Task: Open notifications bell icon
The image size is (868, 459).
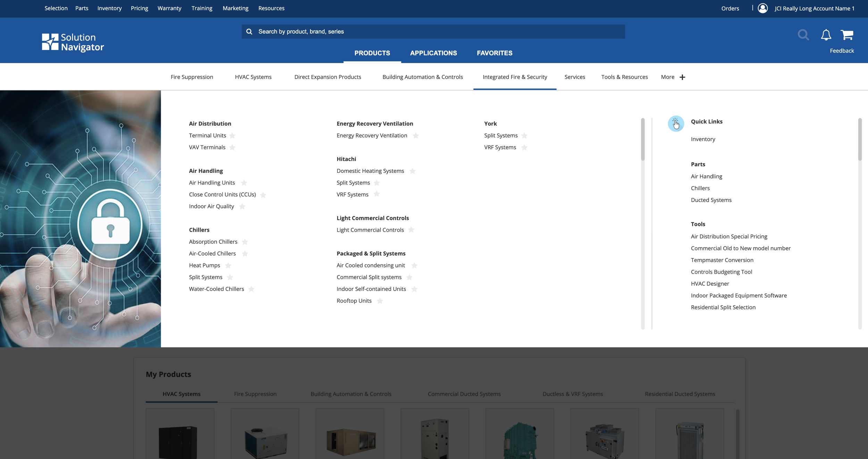Action: [826, 35]
